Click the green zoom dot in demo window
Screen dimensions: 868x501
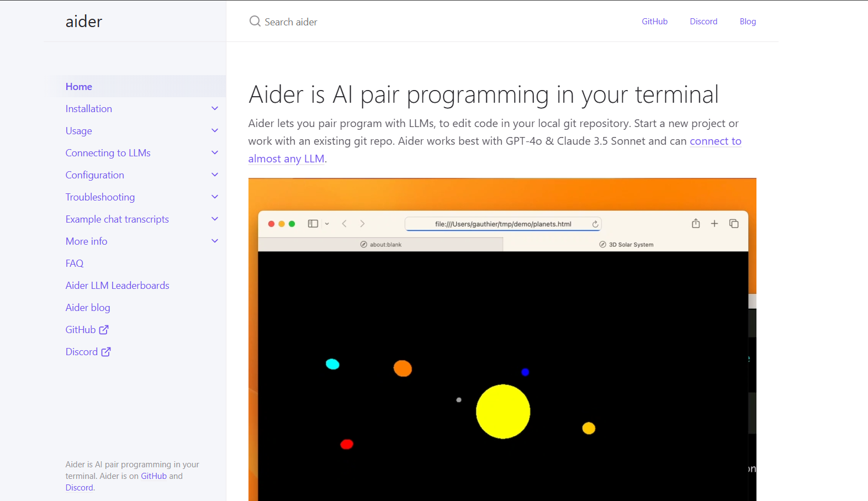click(x=292, y=224)
